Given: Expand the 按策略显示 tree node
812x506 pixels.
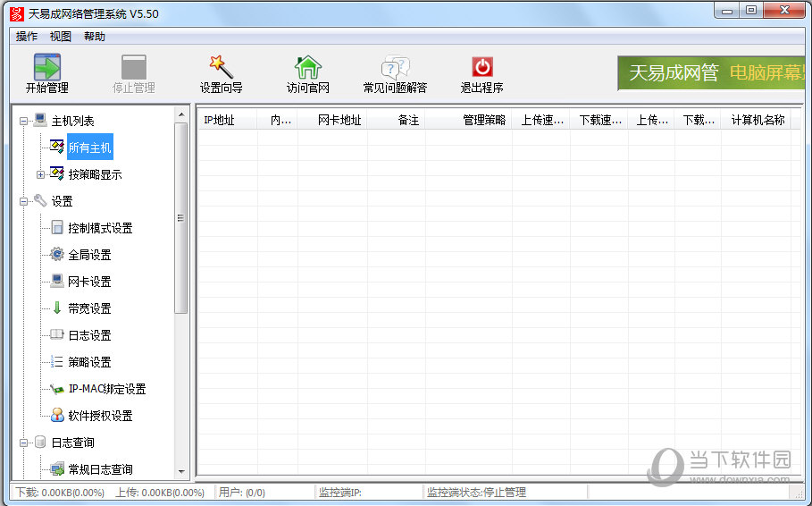Looking at the screenshot, I should pos(40,174).
